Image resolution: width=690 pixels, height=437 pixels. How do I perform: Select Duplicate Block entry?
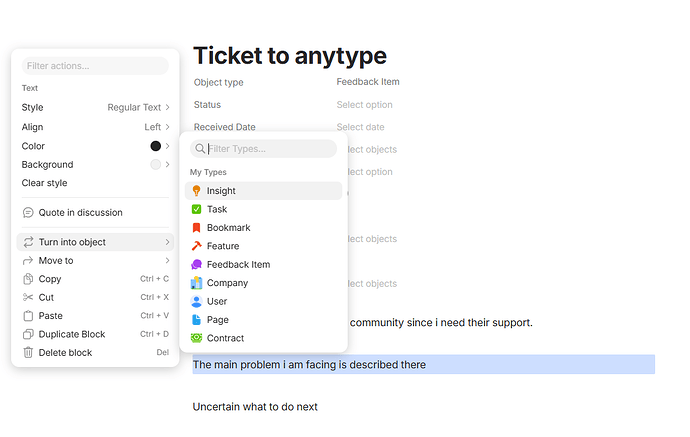pyautogui.click(x=95, y=334)
